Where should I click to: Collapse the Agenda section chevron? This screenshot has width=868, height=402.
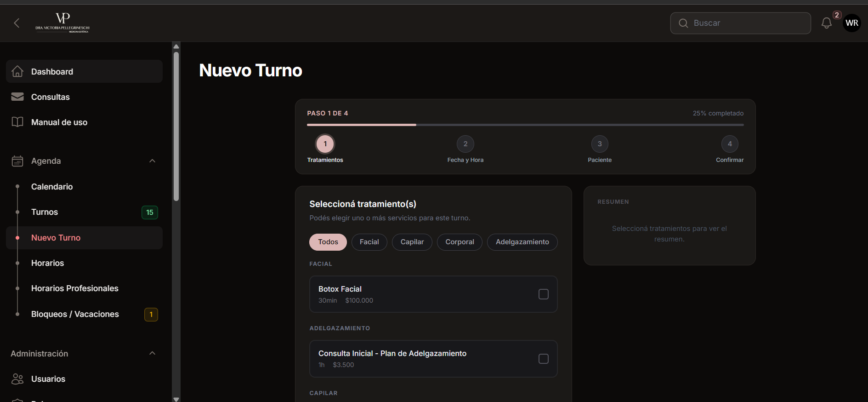[153, 161]
